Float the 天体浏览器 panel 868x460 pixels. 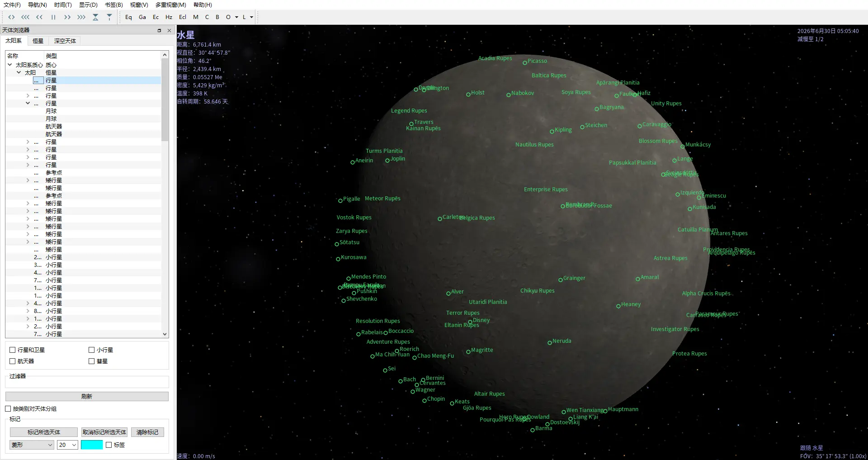tap(159, 30)
